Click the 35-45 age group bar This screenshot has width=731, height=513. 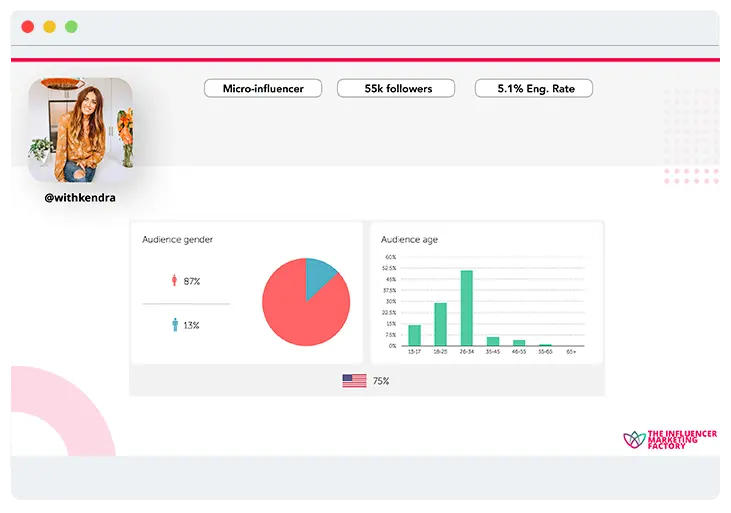(x=492, y=341)
